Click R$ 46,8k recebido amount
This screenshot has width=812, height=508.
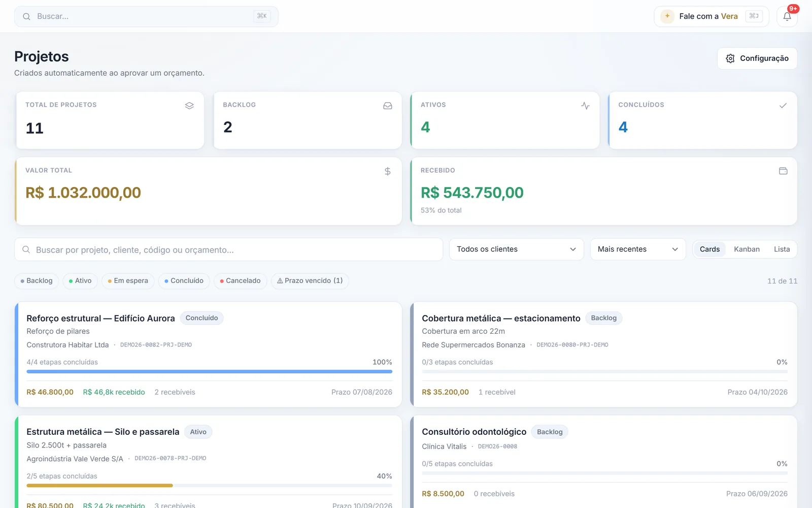click(x=114, y=392)
